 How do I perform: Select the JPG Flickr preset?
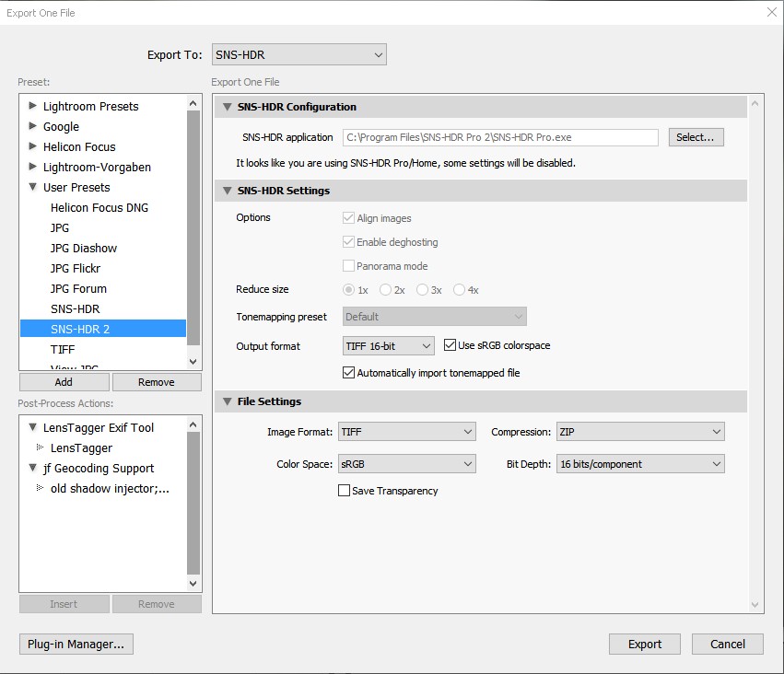pyautogui.click(x=103, y=268)
